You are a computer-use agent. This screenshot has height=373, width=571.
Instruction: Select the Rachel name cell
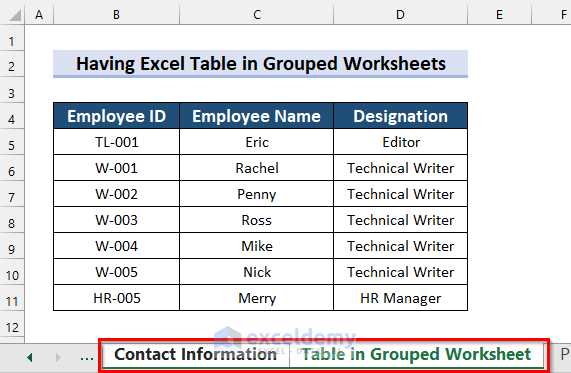pos(256,168)
